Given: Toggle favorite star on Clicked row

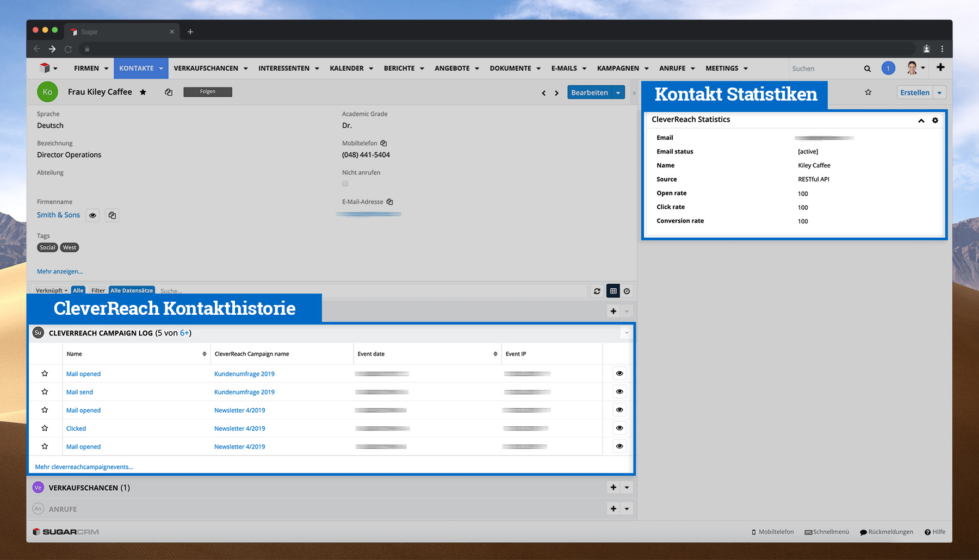Looking at the screenshot, I should click(x=45, y=428).
